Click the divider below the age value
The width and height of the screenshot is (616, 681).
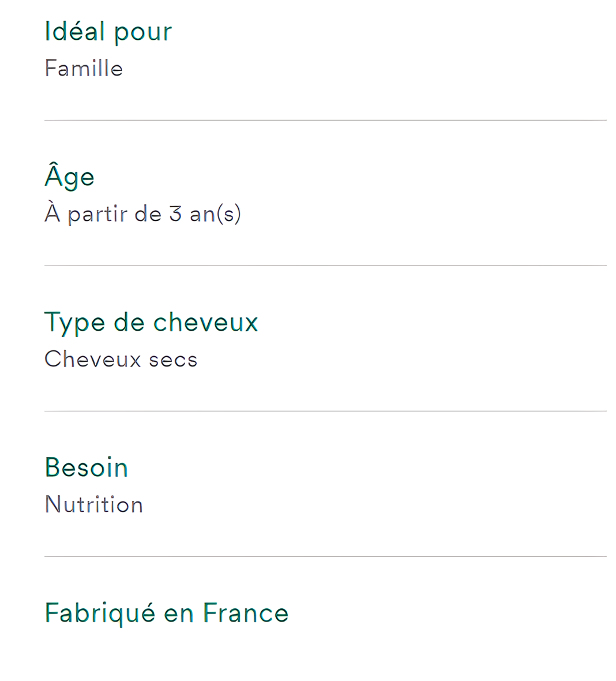325,266
